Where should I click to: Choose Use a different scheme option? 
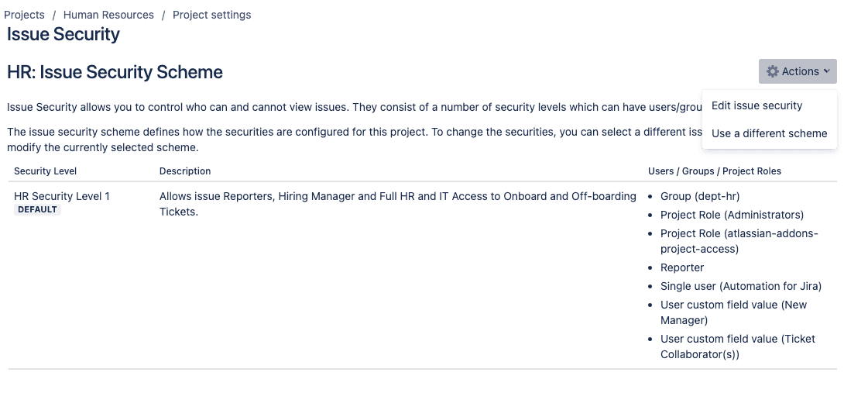pyautogui.click(x=770, y=133)
